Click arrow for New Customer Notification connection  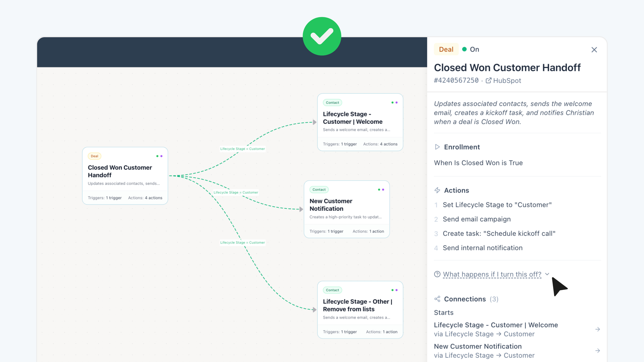pyautogui.click(x=598, y=351)
